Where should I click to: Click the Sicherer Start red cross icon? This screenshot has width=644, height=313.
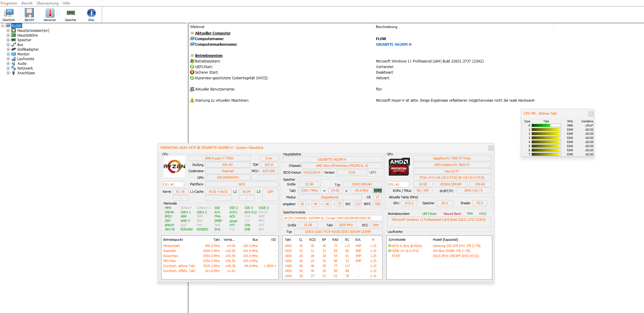pyautogui.click(x=192, y=73)
